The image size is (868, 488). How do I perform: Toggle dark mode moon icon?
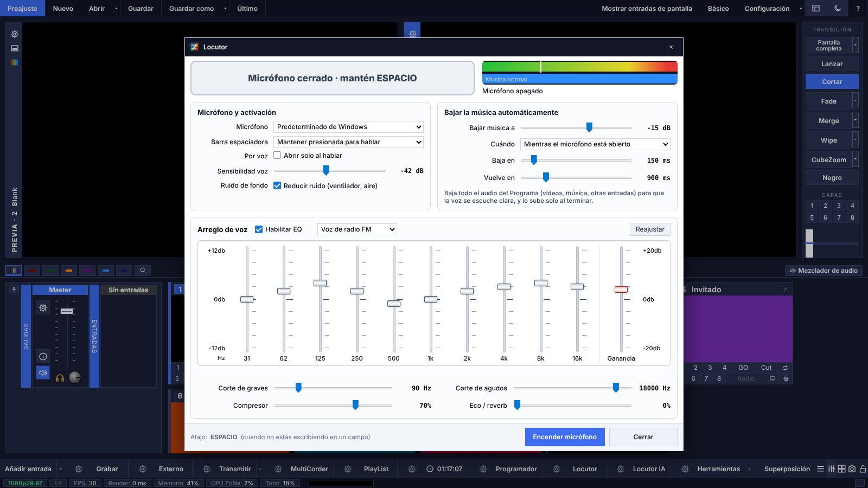pyautogui.click(x=838, y=8)
